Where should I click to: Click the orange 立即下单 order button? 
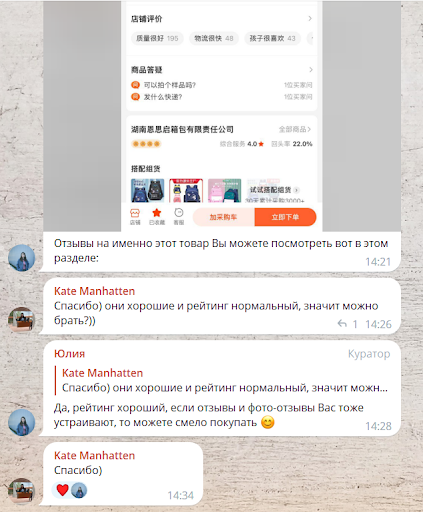pyautogui.click(x=285, y=217)
